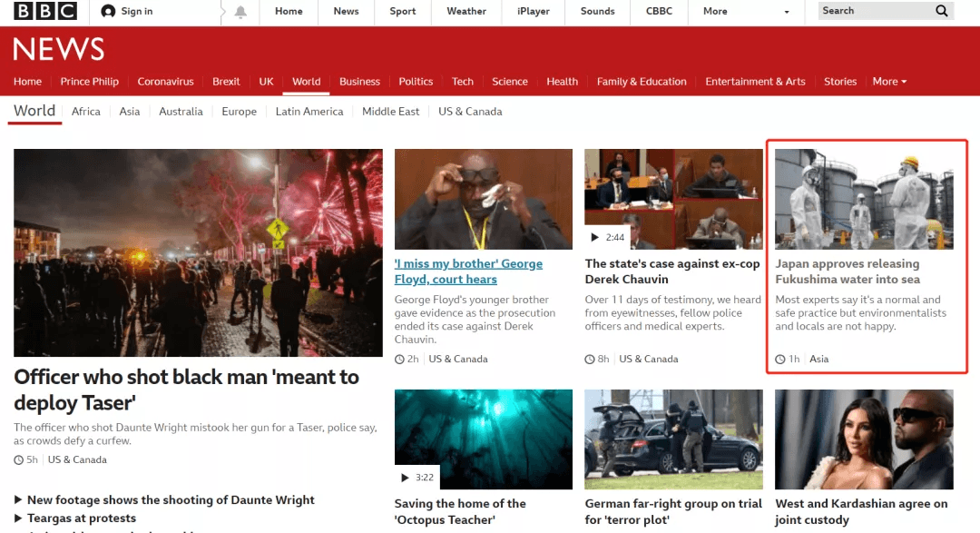Screen dimensions: 980x533
Task: Open the George Floyd's brother testimony photo
Action: point(483,199)
